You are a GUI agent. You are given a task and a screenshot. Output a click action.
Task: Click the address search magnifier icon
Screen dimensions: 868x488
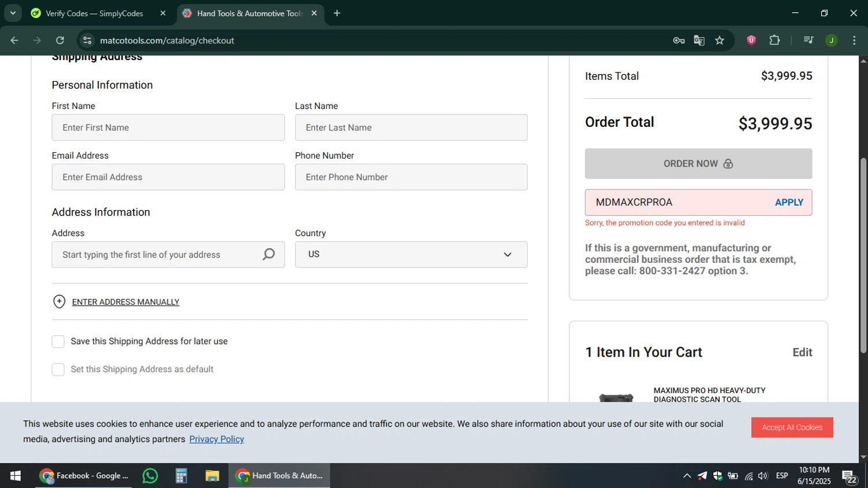pos(269,255)
